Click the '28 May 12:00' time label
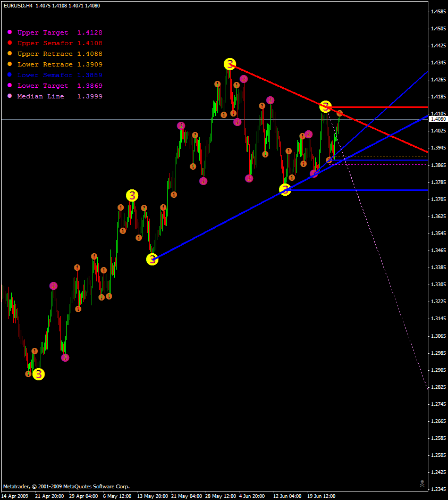Image resolution: width=448 pixels, height=500 pixels. (221, 496)
